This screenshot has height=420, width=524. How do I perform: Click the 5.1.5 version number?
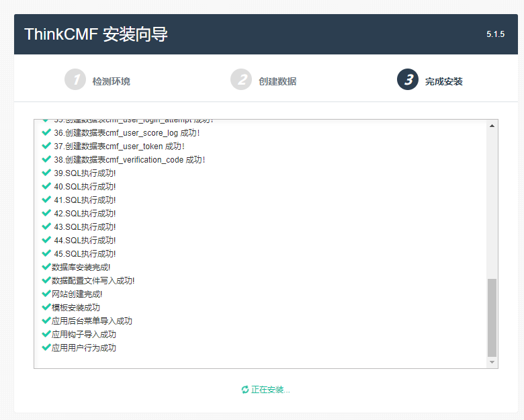point(495,34)
